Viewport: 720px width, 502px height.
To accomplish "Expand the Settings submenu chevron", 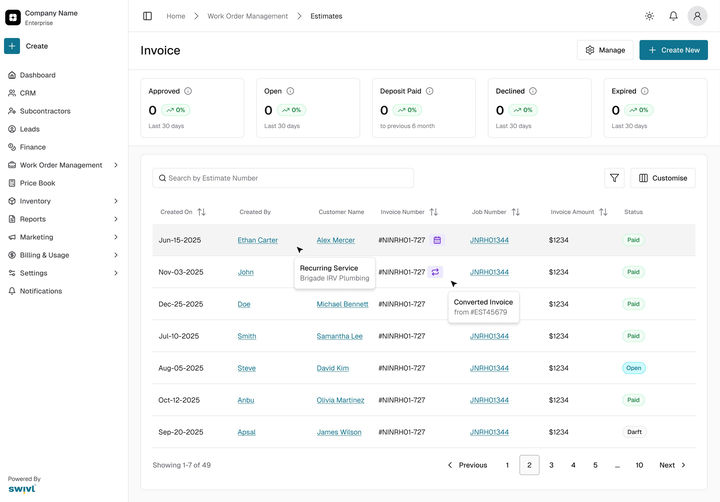I will tap(116, 273).
